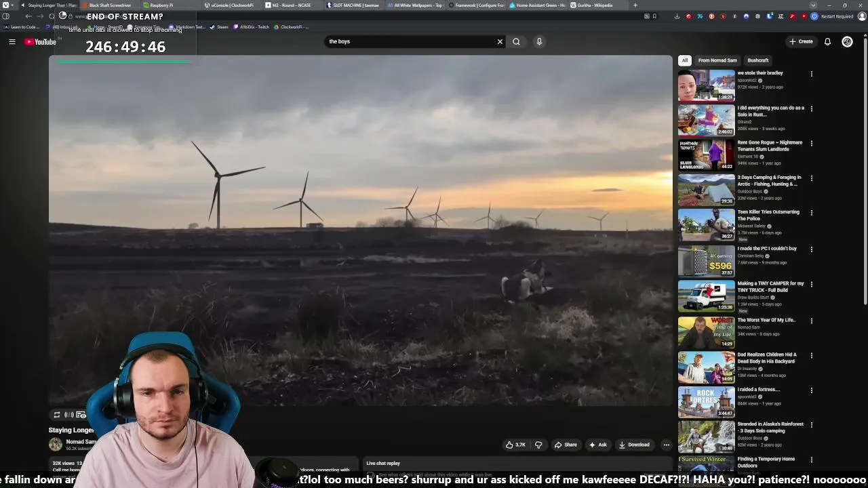Go to the YouTube home logo
This screenshot has height=488, width=868.
click(x=40, y=42)
